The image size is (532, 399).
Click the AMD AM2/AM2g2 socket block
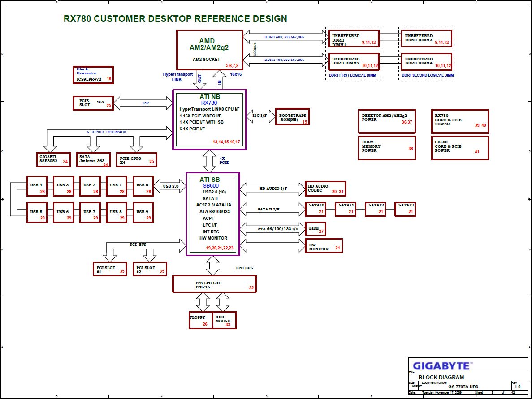coord(210,50)
